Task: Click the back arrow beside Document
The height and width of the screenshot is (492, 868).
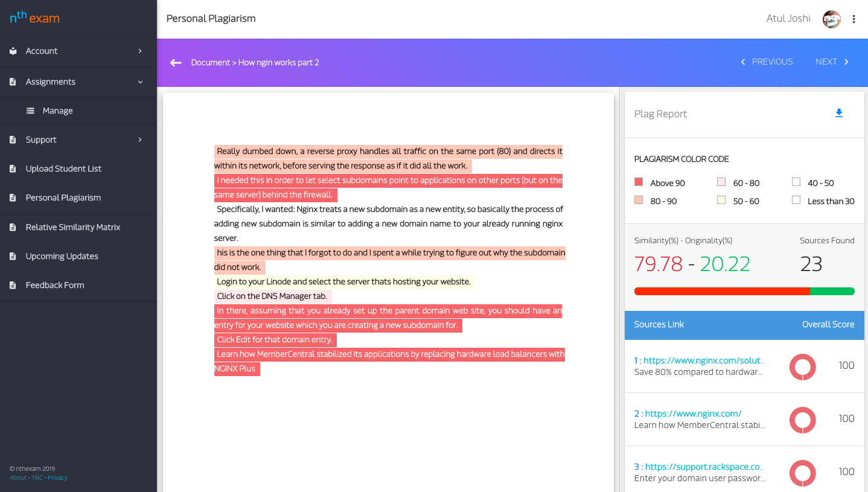Action: [x=176, y=63]
